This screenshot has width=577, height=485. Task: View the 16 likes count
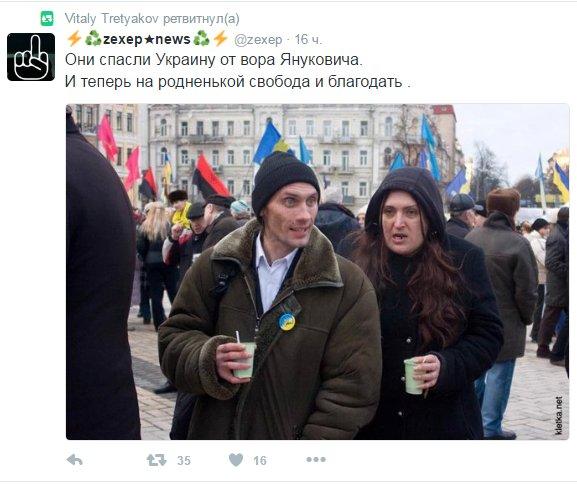[260, 460]
